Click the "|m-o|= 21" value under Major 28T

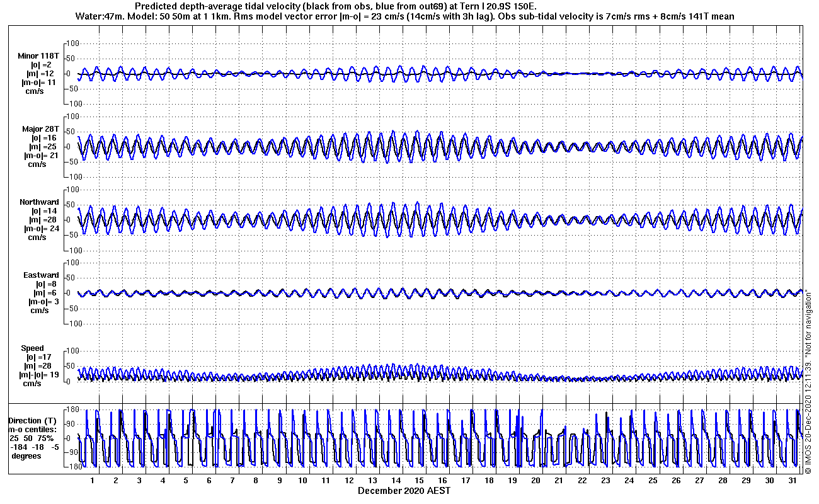(42, 156)
